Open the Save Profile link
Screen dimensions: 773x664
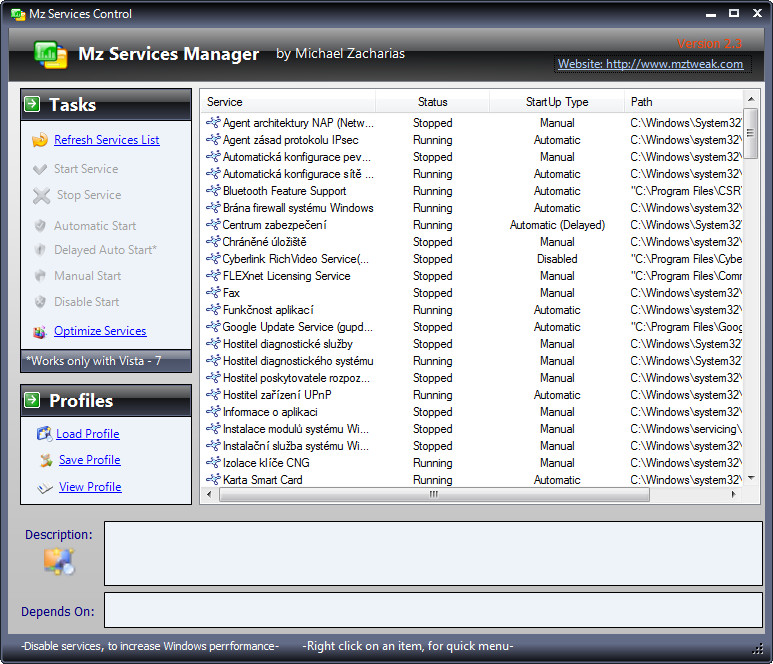point(90,460)
